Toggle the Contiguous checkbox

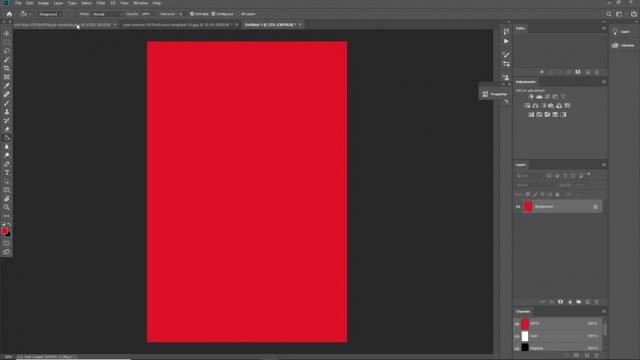coord(213,14)
